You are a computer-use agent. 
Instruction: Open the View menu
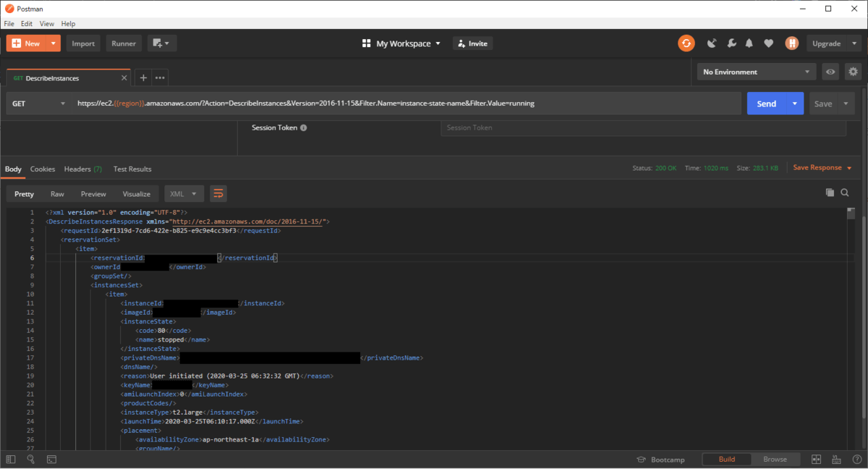point(46,24)
